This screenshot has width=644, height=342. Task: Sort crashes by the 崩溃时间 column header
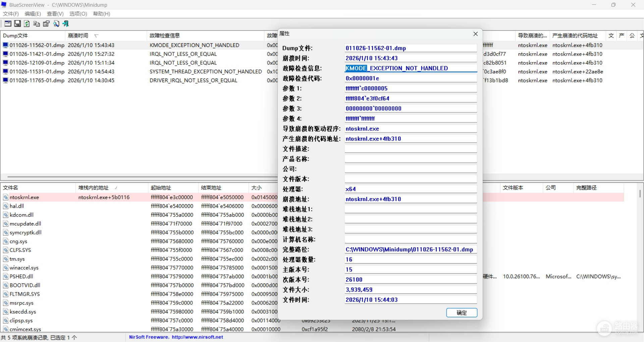tap(106, 36)
